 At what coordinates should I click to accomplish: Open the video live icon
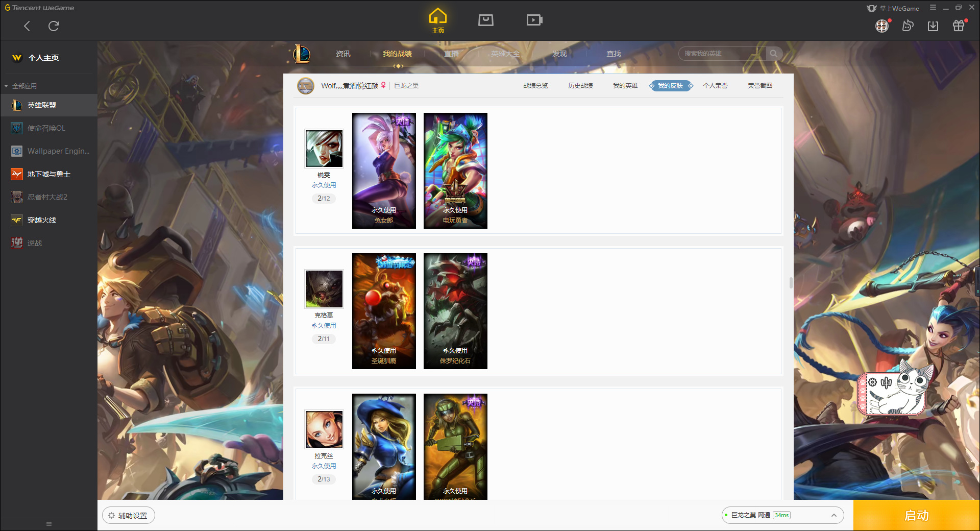(x=534, y=20)
